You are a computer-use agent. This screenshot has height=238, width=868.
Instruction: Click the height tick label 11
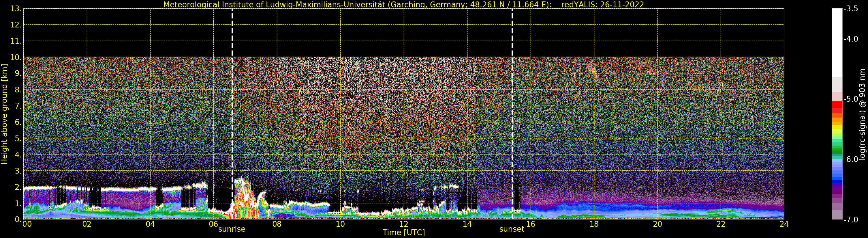tap(16, 41)
